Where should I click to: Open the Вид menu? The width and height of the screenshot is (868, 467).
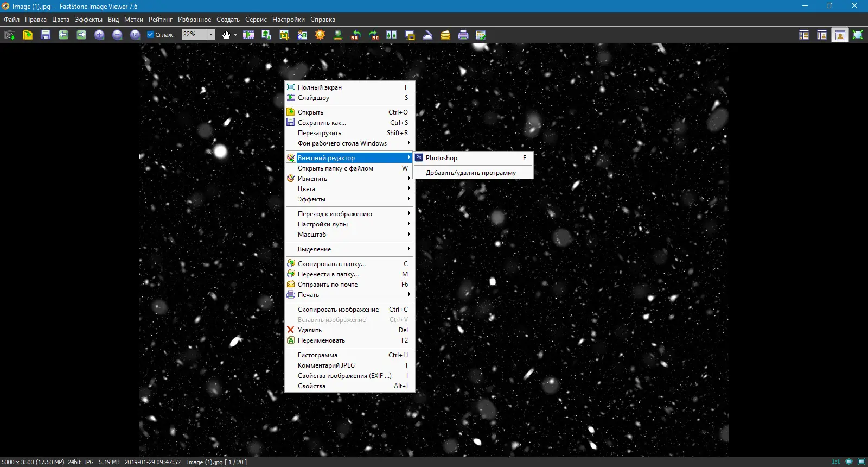click(x=113, y=20)
